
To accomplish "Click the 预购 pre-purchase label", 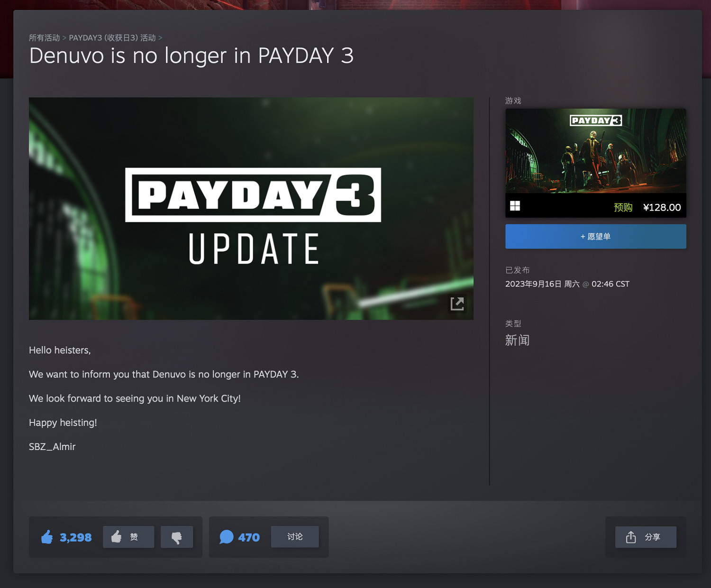I will click(623, 207).
